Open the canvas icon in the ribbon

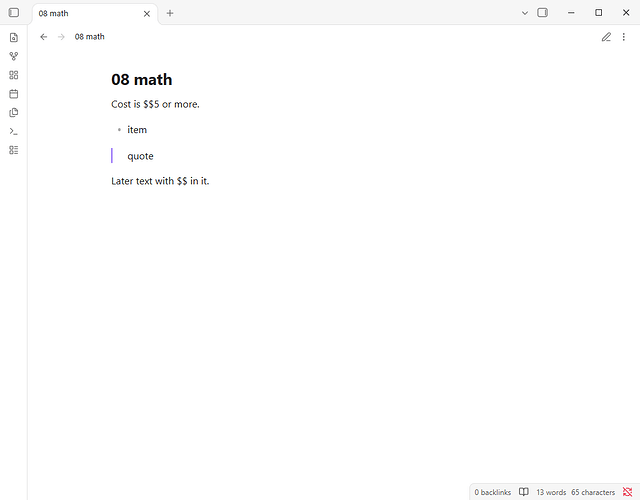14,75
